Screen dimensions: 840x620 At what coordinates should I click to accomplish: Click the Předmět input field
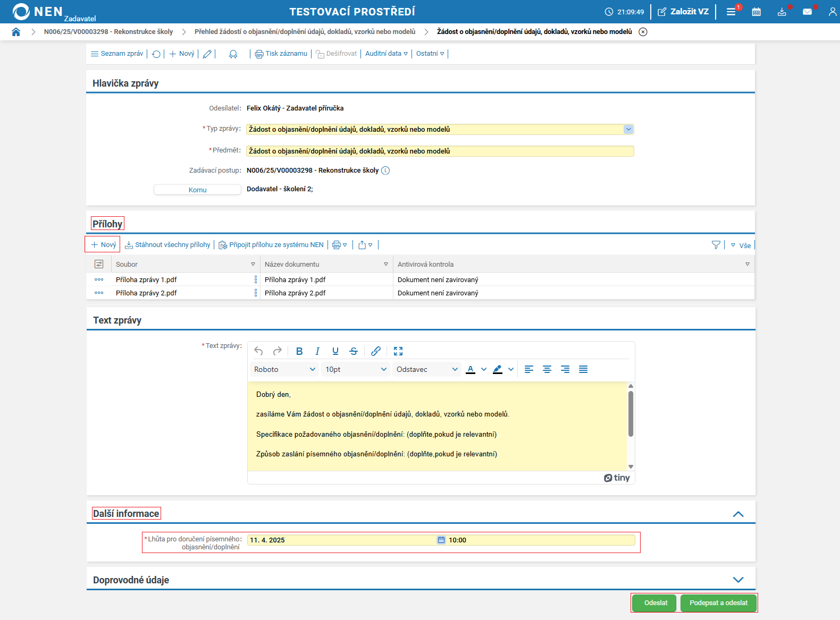pos(440,151)
